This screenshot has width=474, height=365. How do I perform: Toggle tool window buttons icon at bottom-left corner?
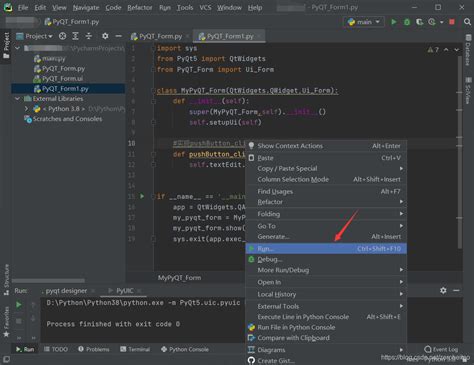pyautogui.click(x=6, y=360)
